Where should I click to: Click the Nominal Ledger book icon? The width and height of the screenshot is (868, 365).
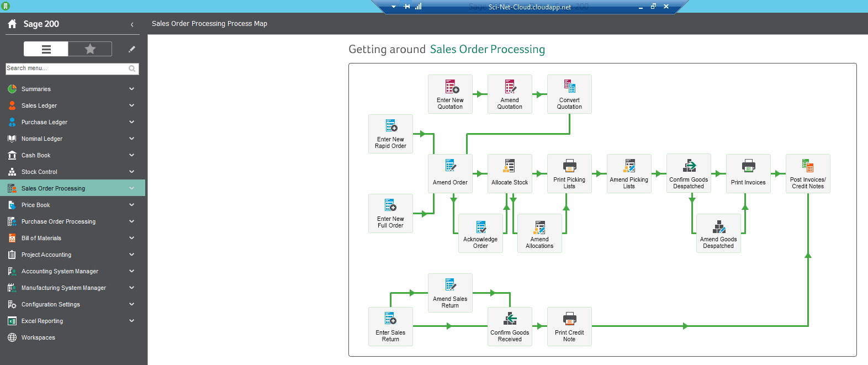pyautogui.click(x=12, y=139)
